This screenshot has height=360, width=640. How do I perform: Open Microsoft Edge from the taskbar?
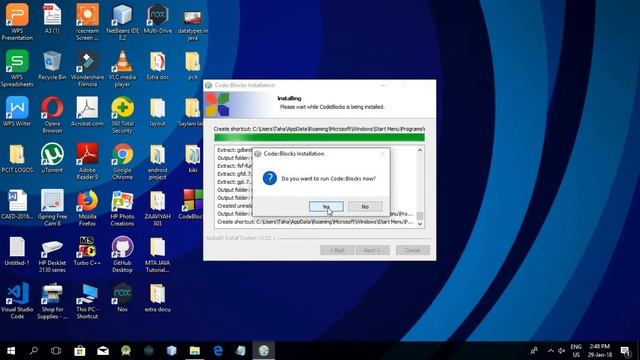(x=218, y=351)
